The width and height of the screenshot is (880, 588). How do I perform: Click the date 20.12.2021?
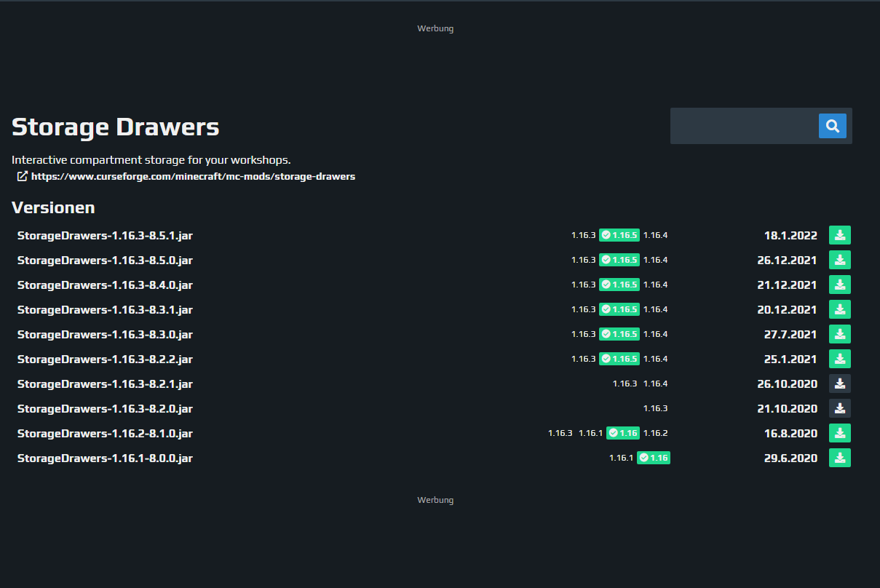point(787,309)
